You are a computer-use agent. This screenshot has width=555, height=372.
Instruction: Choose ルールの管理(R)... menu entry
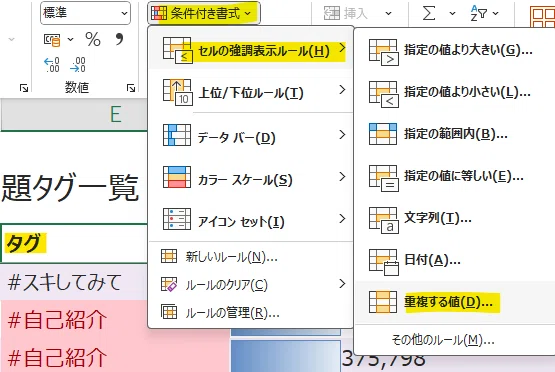251,313
